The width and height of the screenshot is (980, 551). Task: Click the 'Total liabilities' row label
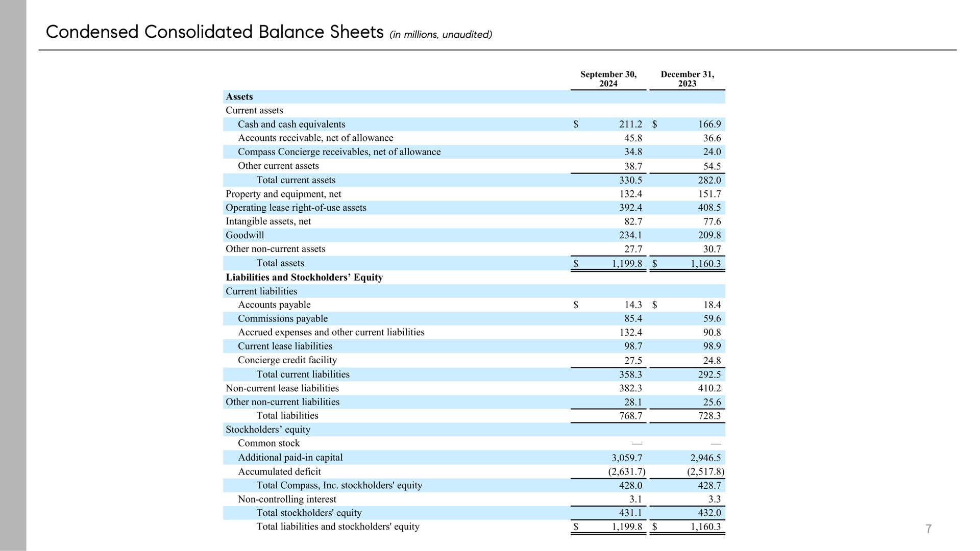point(287,416)
